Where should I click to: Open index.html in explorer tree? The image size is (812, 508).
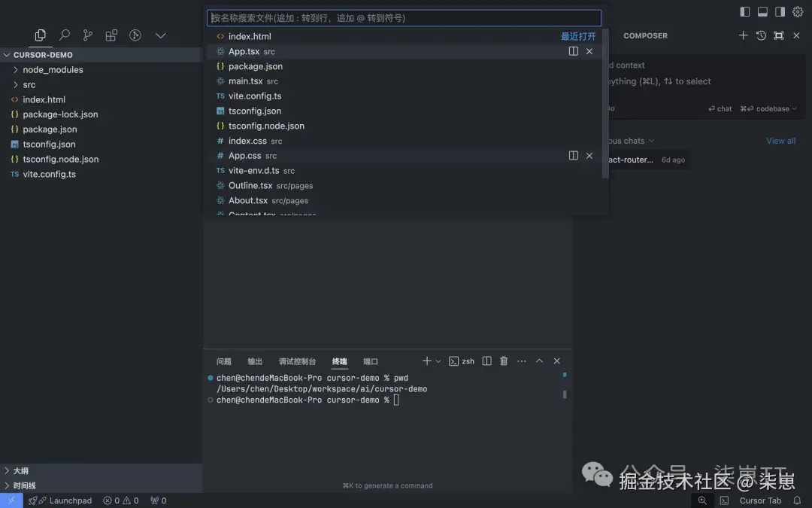(x=101, y=99)
